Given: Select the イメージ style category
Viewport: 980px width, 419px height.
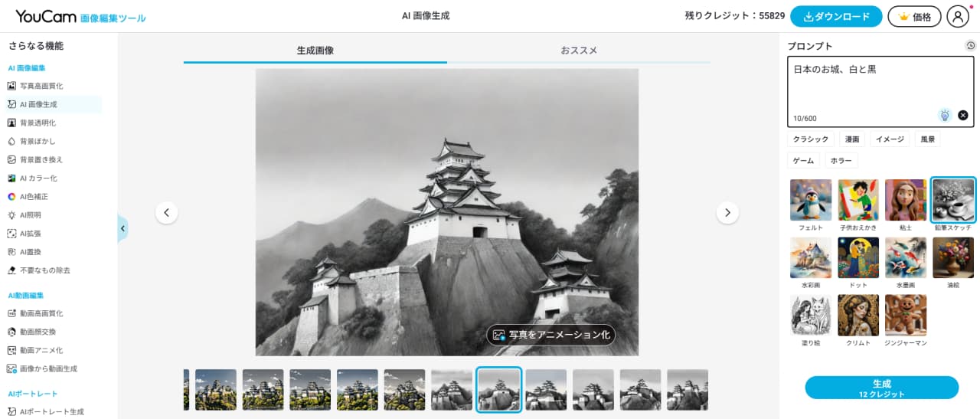Looking at the screenshot, I should click(x=890, y=139).
